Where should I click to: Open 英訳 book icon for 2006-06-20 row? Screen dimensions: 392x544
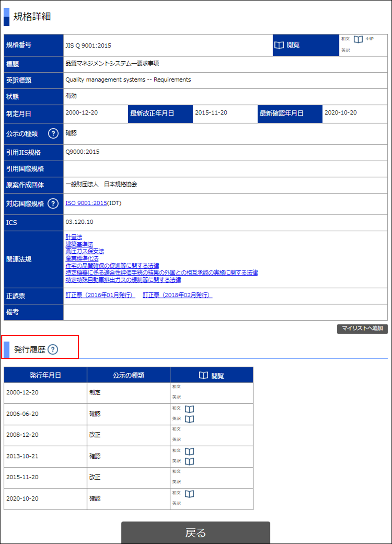click(x=189, y=419)
